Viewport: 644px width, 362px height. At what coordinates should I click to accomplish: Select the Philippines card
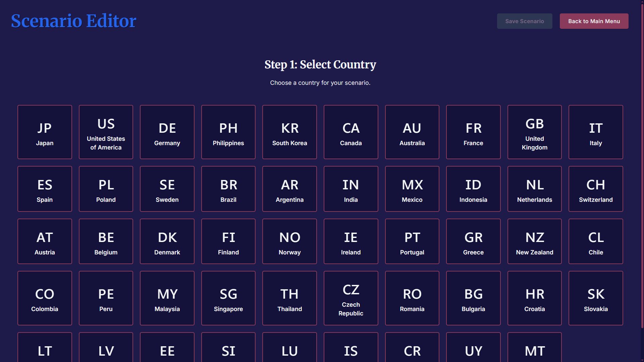point(228,132)
